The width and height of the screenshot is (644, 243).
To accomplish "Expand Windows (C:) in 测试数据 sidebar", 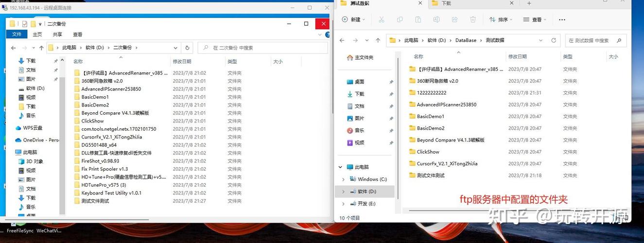I will [x=343, y=179].
